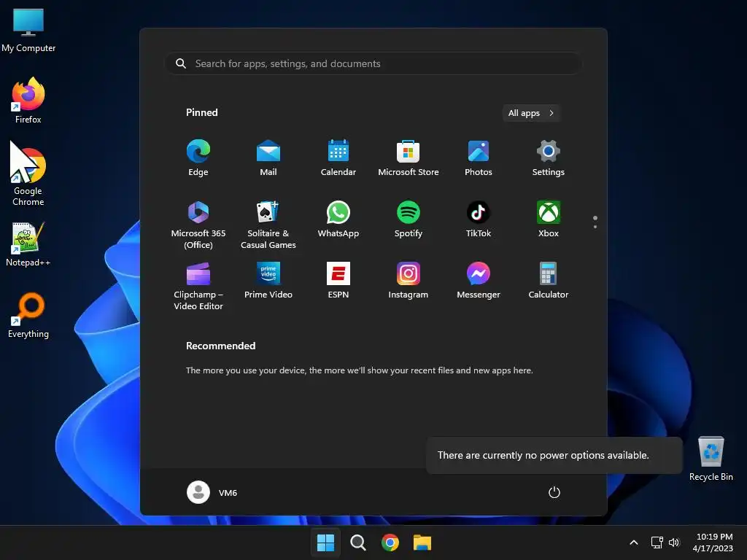This screenshot has height=560, width=747.
Task: Open Edge from pinned apps
Action: [x=198, y=158]
